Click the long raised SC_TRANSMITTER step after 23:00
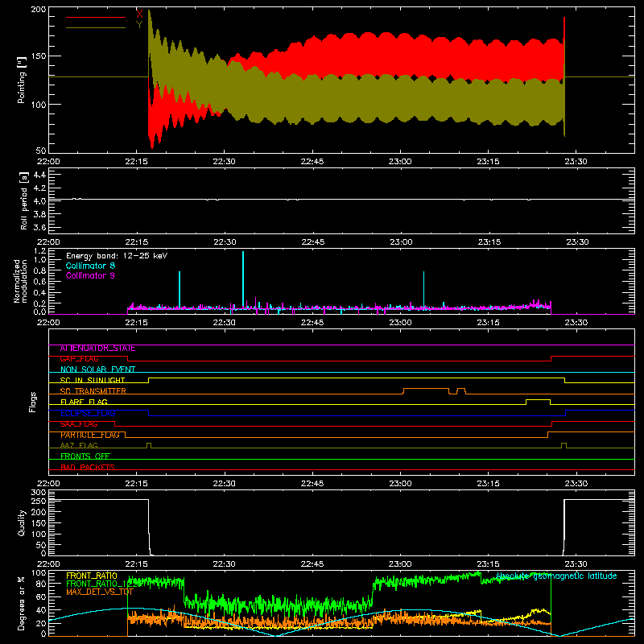This screenshot has height=644, width=644. 426,389
